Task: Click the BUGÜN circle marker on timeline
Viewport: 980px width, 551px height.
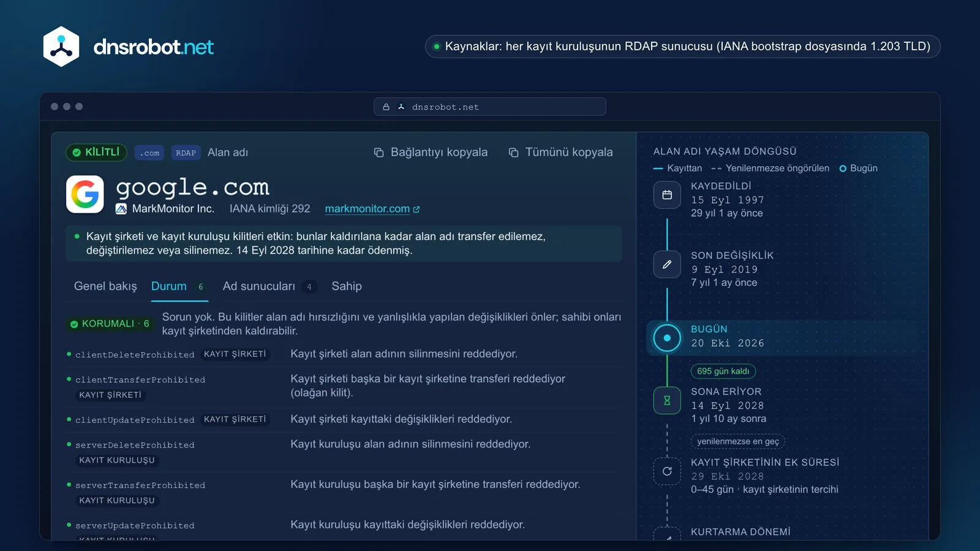Action: pos(667,338)
